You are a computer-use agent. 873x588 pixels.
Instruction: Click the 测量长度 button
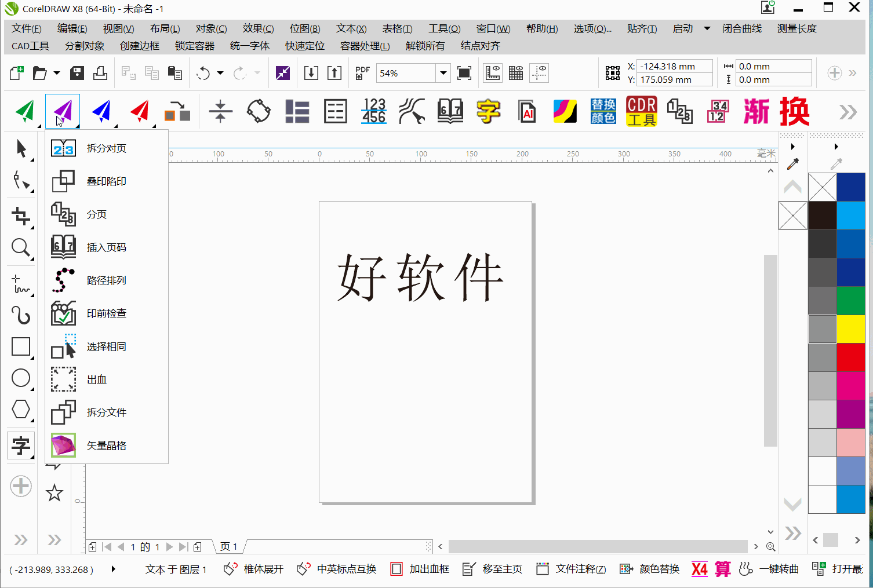pos(797,28)
